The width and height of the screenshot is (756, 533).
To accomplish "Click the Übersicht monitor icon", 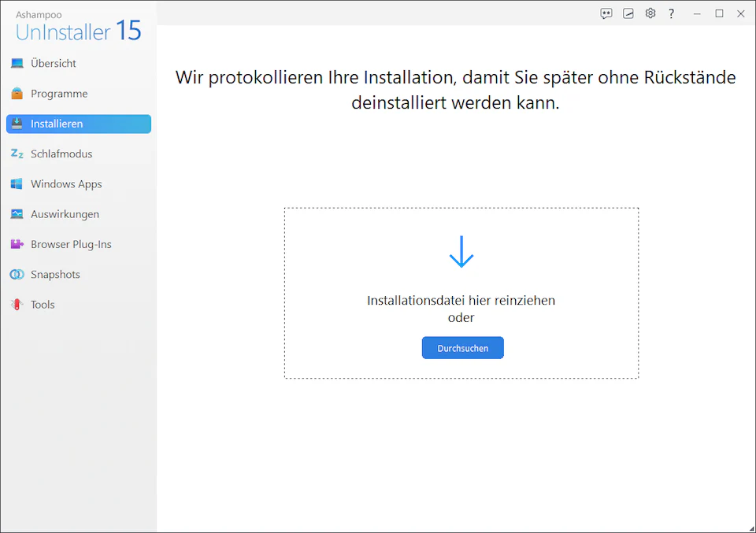I will point(17,63).
